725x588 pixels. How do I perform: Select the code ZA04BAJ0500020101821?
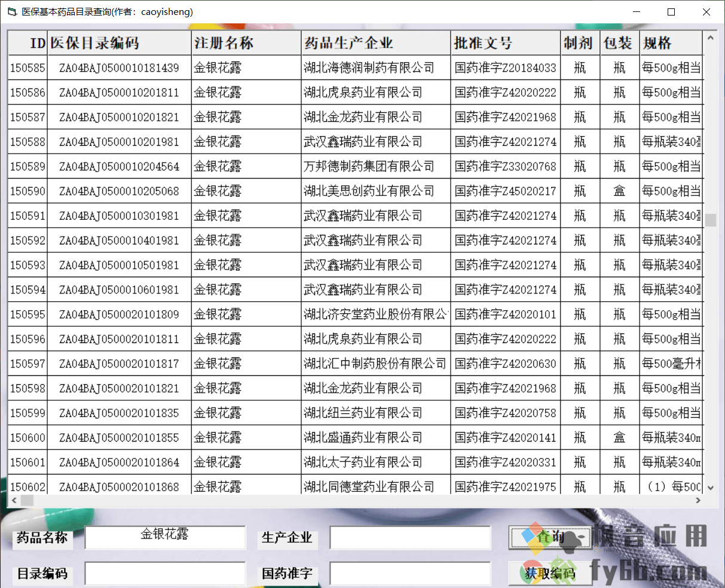[120, 388]
